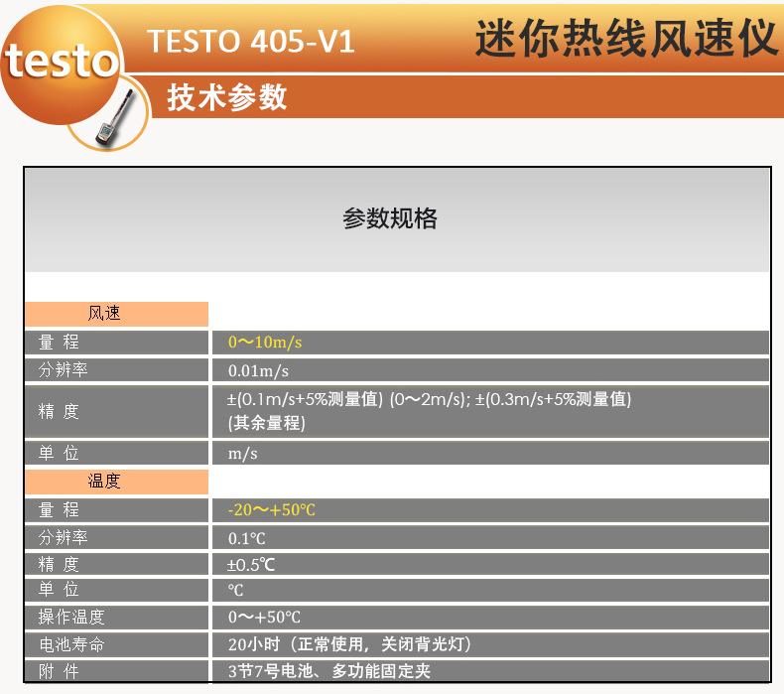Click the m/s unit value cell
This screenshot has height=694, width=784.
click(x=243, y=453)
